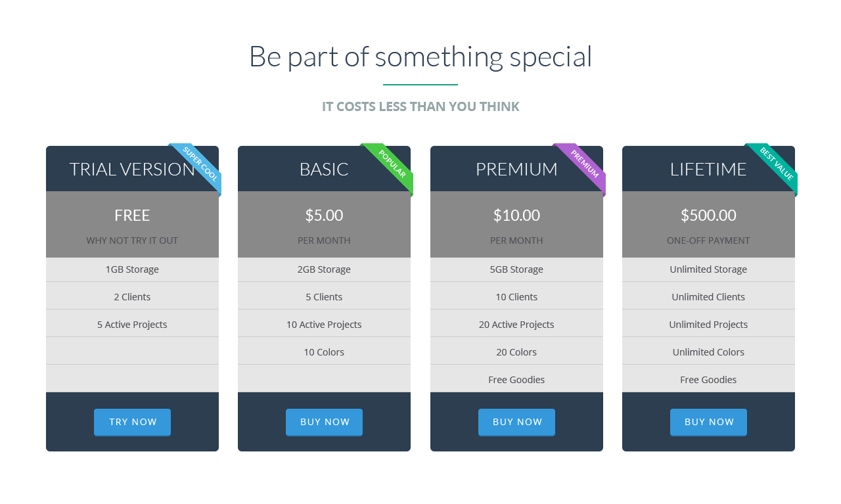841x504 pixels.
Task: Click BUY NOW under the Premium plan
Action: pyautogui.click(x=516, y=422)
